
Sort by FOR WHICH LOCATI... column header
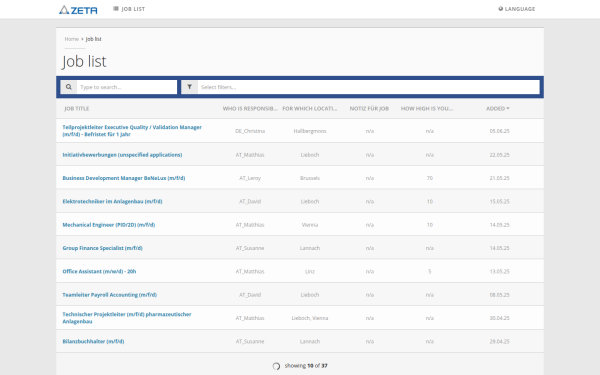coord(310,109)
